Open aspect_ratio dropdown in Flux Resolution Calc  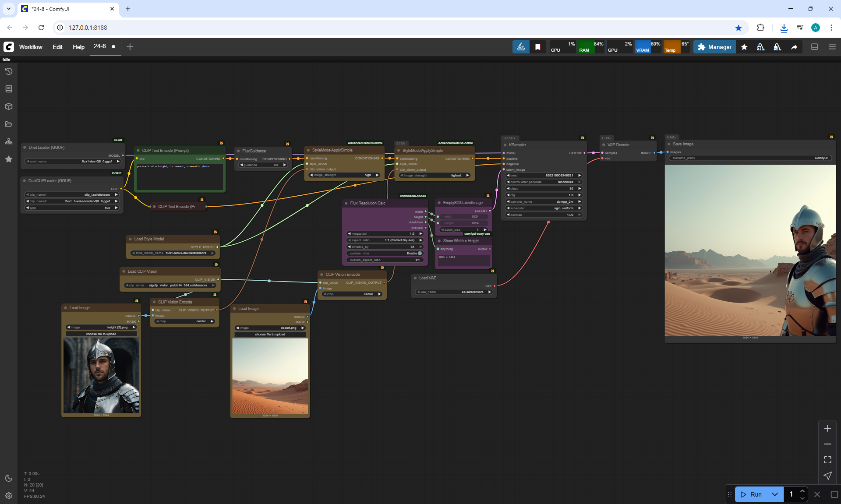click(x=385, y=240)
